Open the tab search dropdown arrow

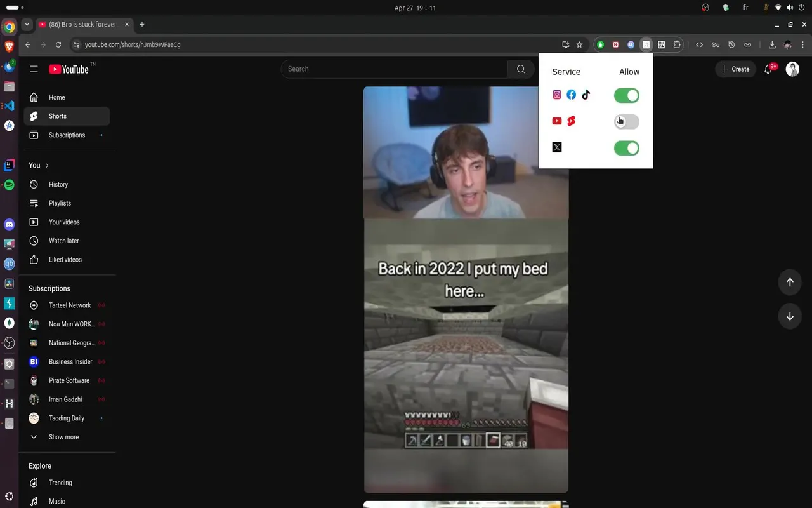click(27, 25)
